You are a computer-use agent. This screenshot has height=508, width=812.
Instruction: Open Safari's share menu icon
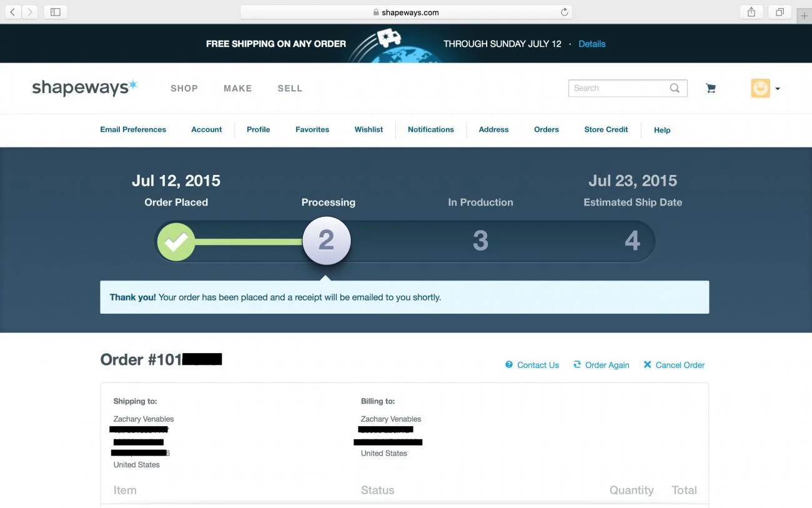point(751,12)
